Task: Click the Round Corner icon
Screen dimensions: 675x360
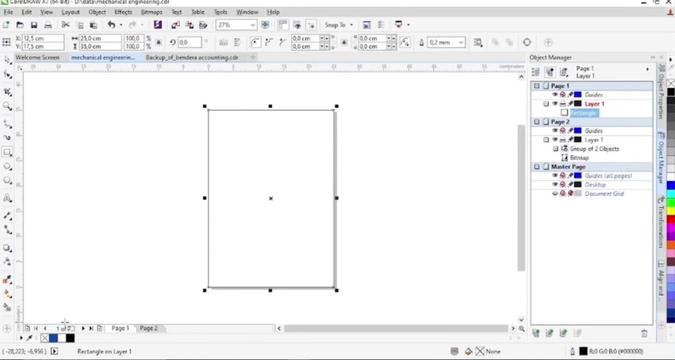Action: (x=255, y=42)
